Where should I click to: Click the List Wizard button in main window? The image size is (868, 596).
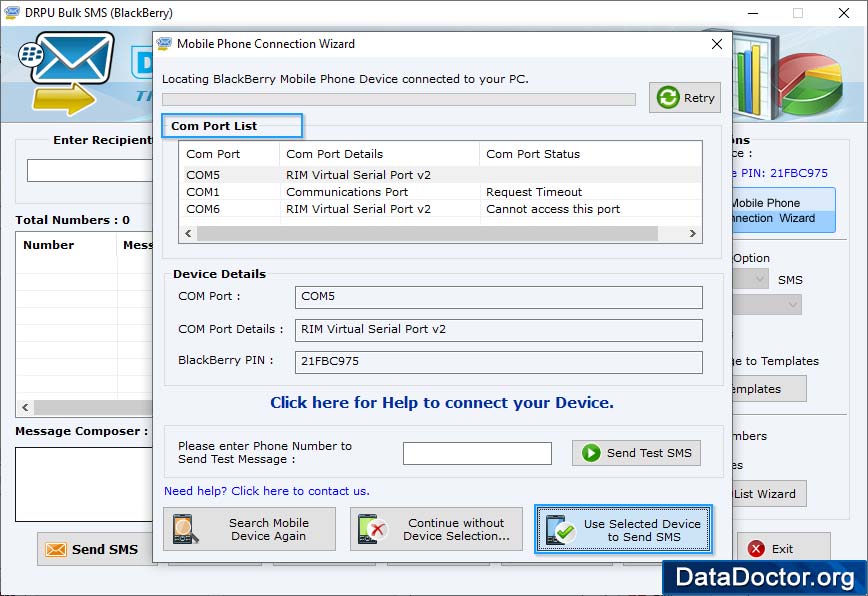[769, 494]
